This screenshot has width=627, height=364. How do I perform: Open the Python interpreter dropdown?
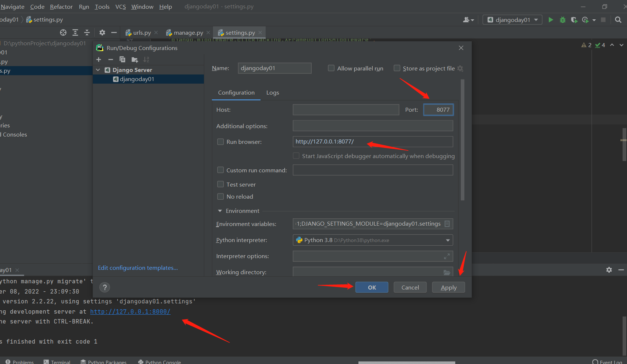[x=373, y=240]
